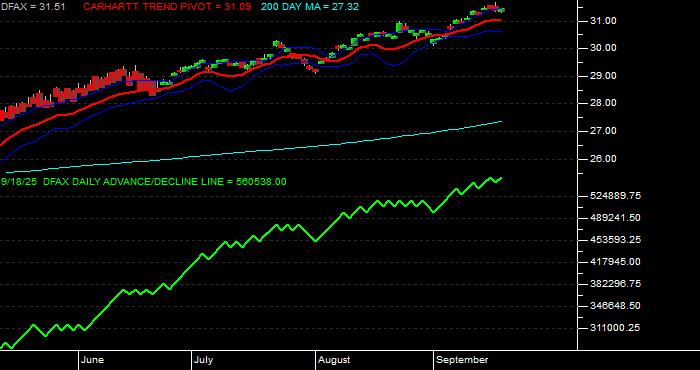Select the July marker on the time axis
This screenshot has height=370, width=700.
click(x=204, y=360)
